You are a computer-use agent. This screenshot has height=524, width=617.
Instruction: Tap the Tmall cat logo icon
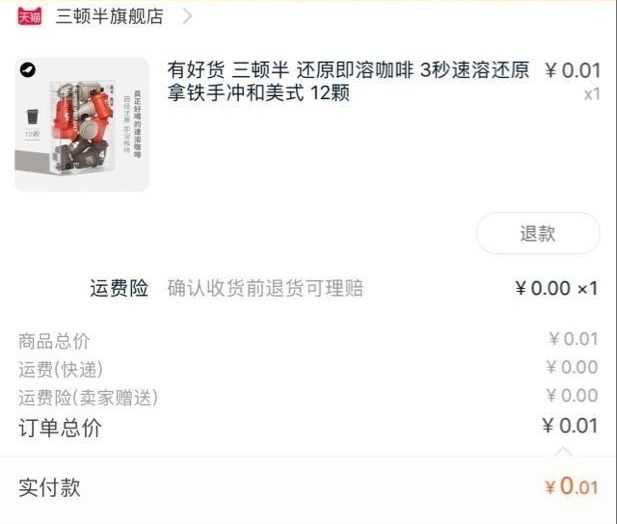coord(30,16)
